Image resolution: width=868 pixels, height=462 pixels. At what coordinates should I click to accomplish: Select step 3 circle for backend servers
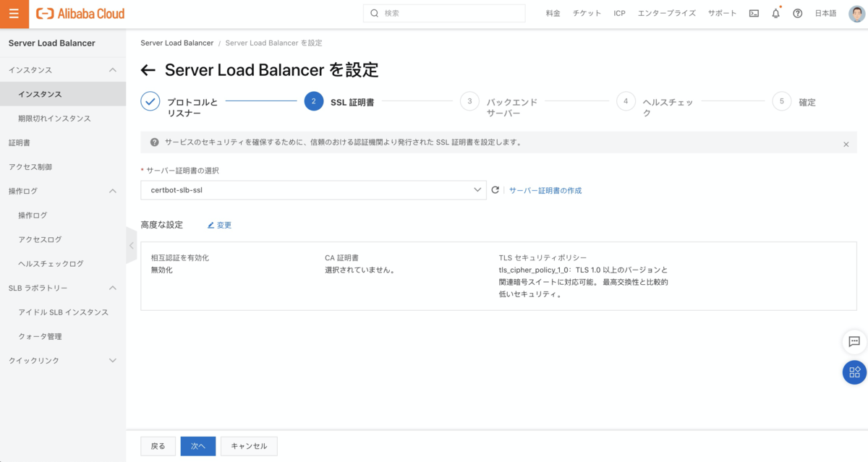[469, 101]
